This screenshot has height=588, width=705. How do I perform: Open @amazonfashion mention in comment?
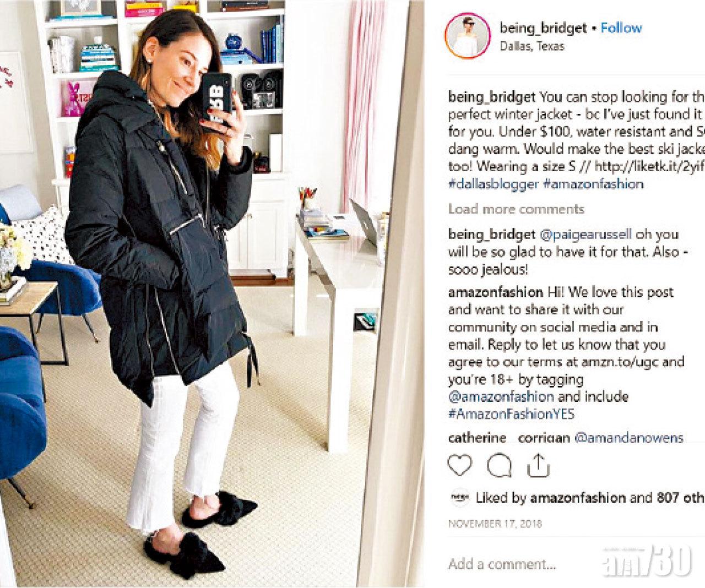pos(501,396)
